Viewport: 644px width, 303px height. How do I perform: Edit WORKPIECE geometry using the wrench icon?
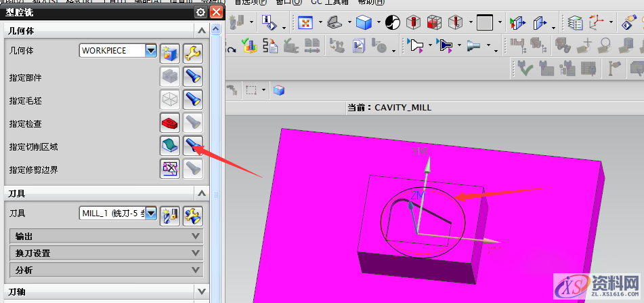pos(194,52)
